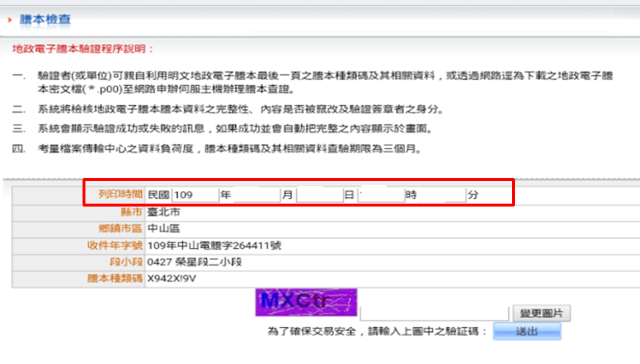
Task: Focus the minute (分) input field
Action: tap(442, 195)
